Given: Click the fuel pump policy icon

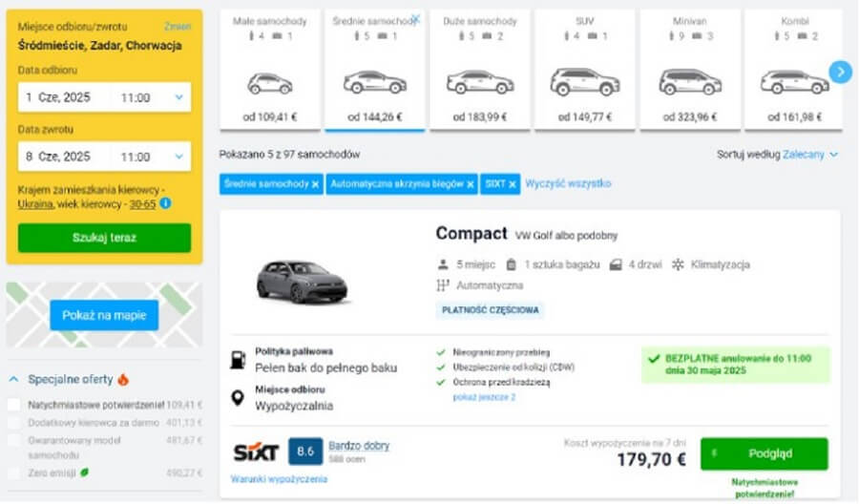Looking at the screenshot, I should point(238,360).
